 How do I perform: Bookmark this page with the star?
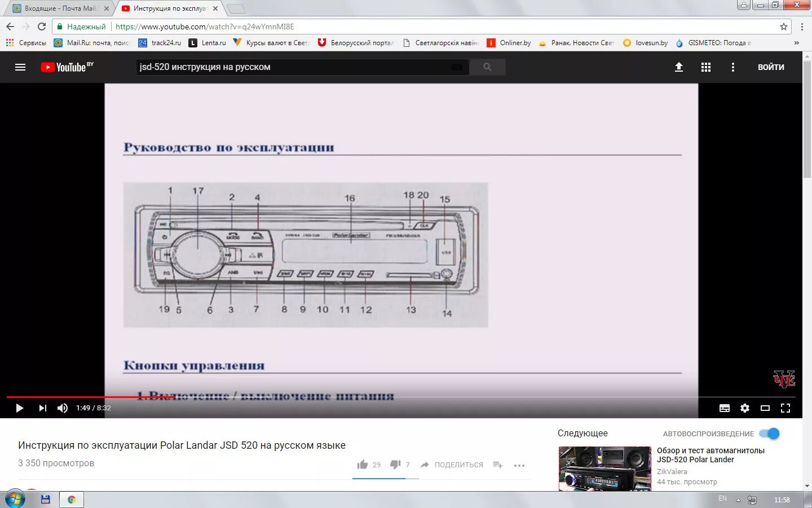(783, 27)
